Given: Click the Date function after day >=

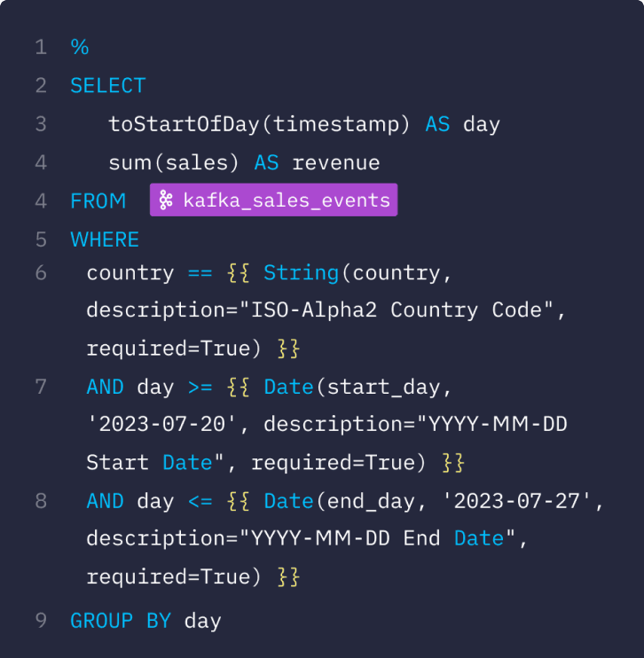Looking at the screenshot, I should coord(289,387).
